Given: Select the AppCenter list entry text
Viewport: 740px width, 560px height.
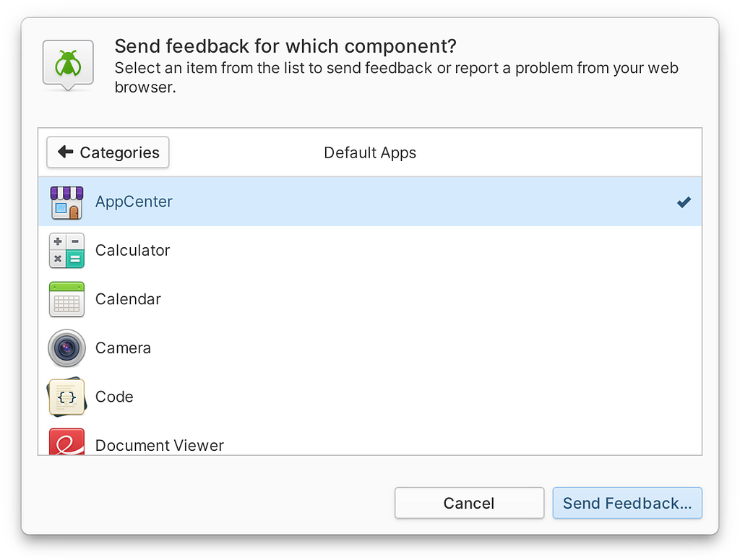Looking at the screenshot, I should point(134,202).
